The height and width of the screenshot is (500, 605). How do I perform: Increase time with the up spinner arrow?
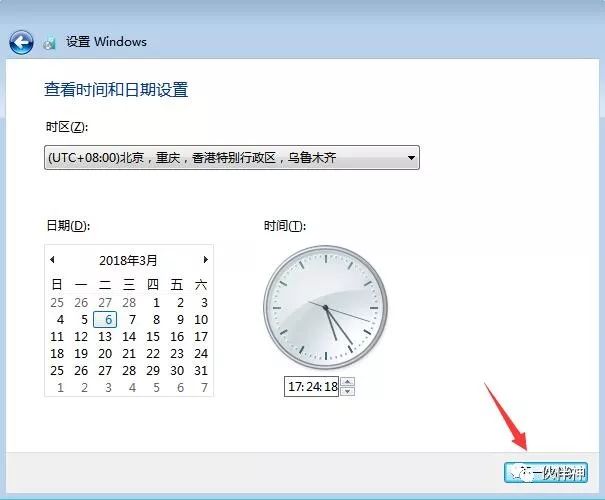348,382
